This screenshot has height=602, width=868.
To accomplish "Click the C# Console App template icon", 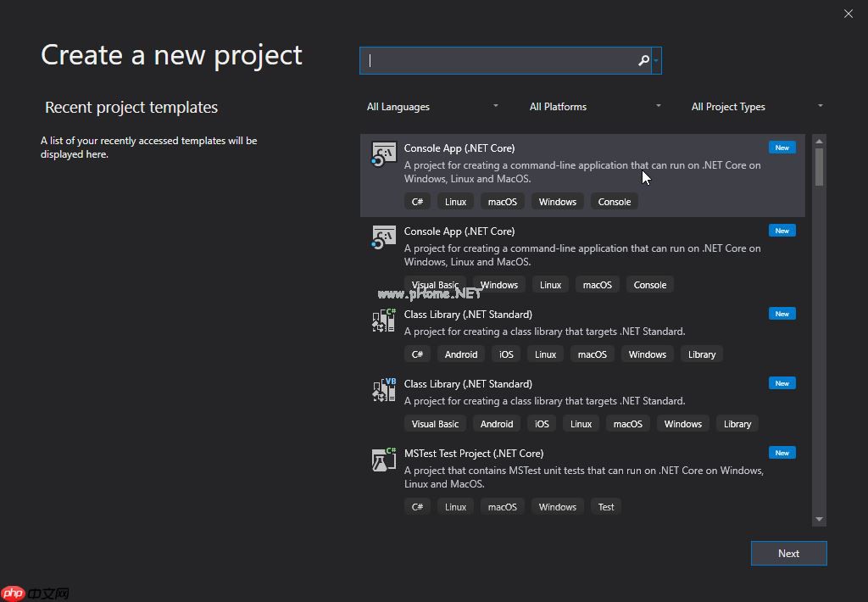I will [384, 154].
